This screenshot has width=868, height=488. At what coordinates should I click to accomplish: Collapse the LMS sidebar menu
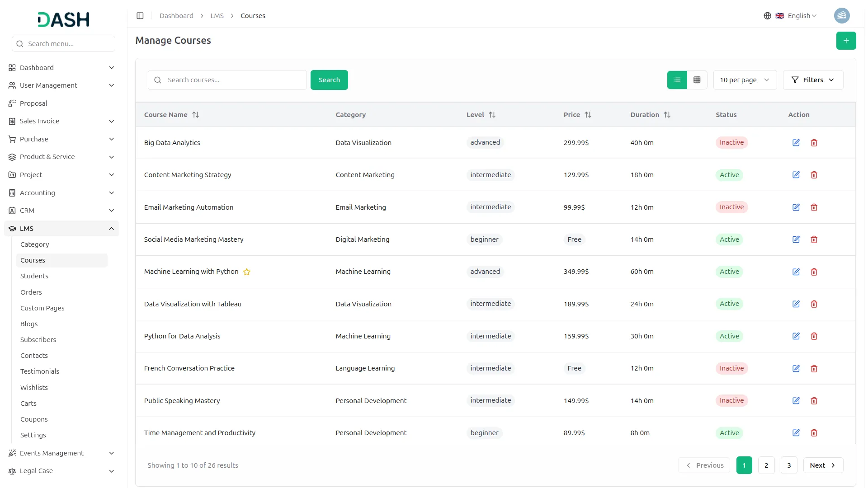coord(111,229)
